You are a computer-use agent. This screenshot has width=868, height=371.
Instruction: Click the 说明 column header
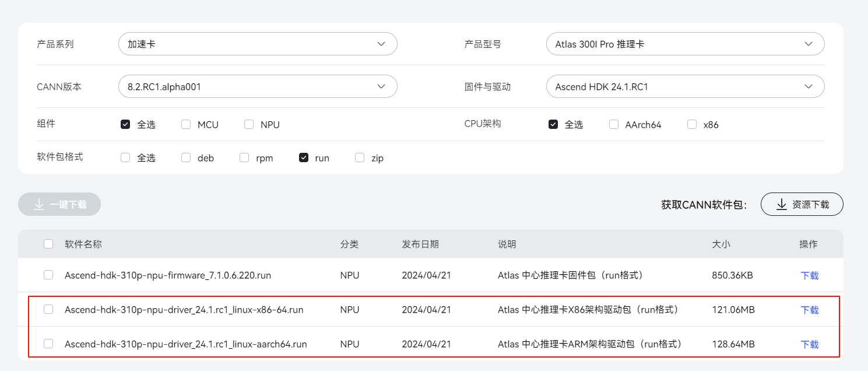click(x=507, y=244)
